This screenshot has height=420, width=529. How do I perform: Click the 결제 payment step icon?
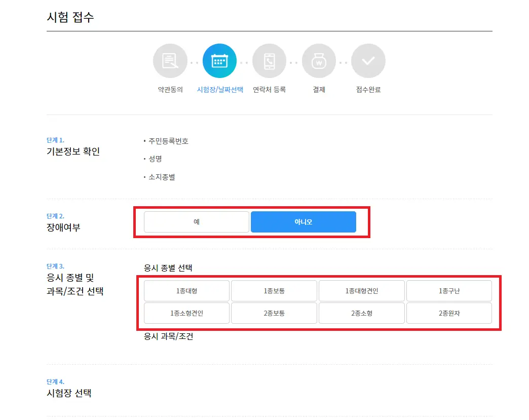click(319, 60)
